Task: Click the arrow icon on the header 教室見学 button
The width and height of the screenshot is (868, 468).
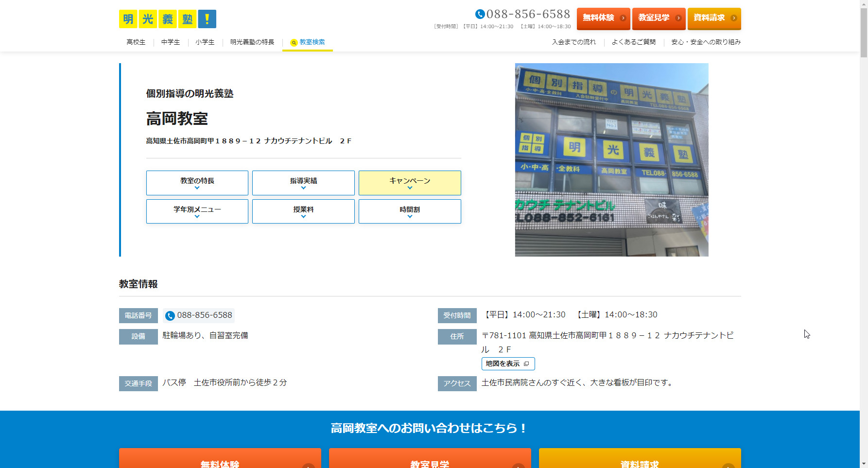Action: [x=678, y=18]
